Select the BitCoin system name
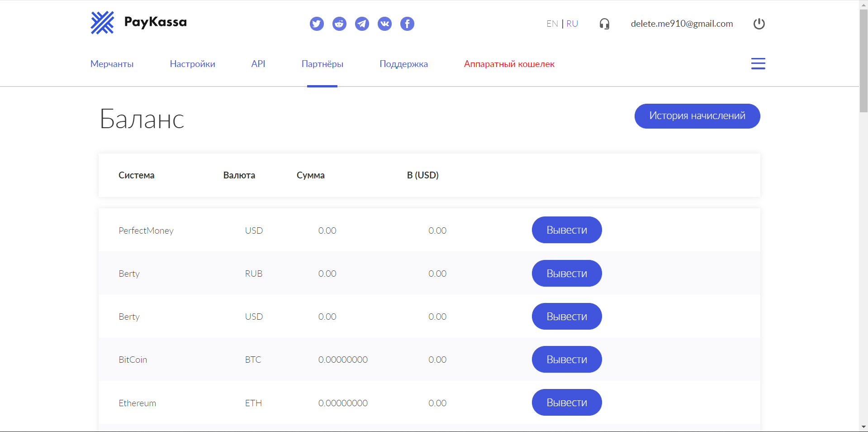The height and width of the screenshot is (432, 868). tap(133, 360)
